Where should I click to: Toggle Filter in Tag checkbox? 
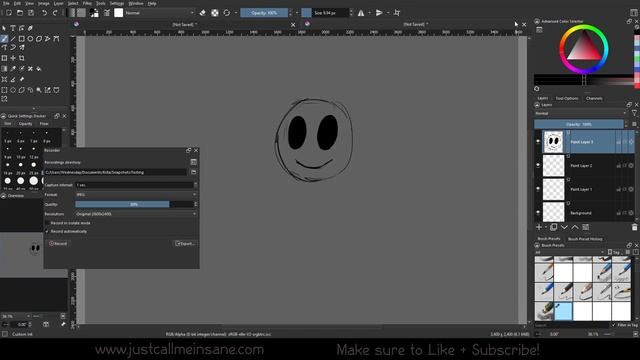[x=613, y=325]
